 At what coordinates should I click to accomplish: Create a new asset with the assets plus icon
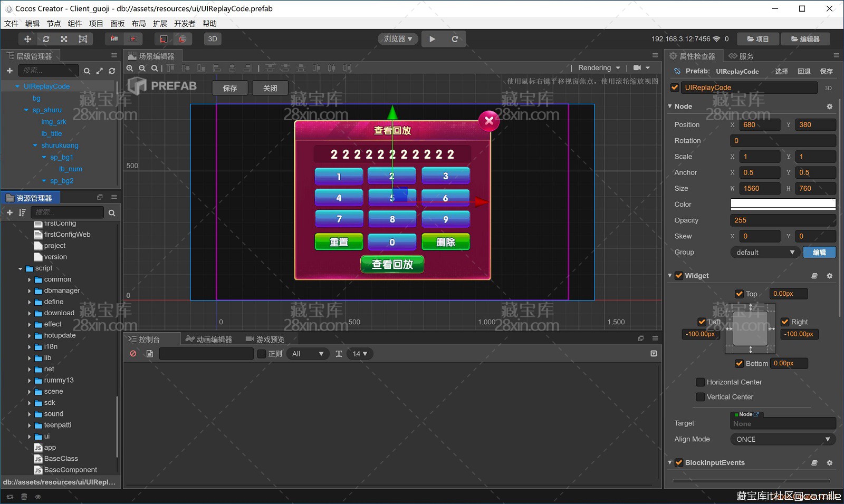(x=9, y=212)
